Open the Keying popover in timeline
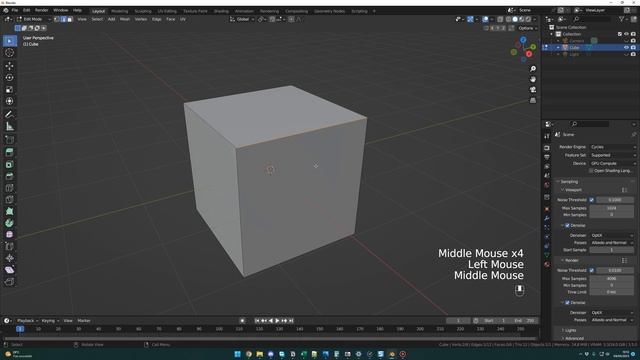The width and height of the screenshot is (640, 360). point(50,321)
